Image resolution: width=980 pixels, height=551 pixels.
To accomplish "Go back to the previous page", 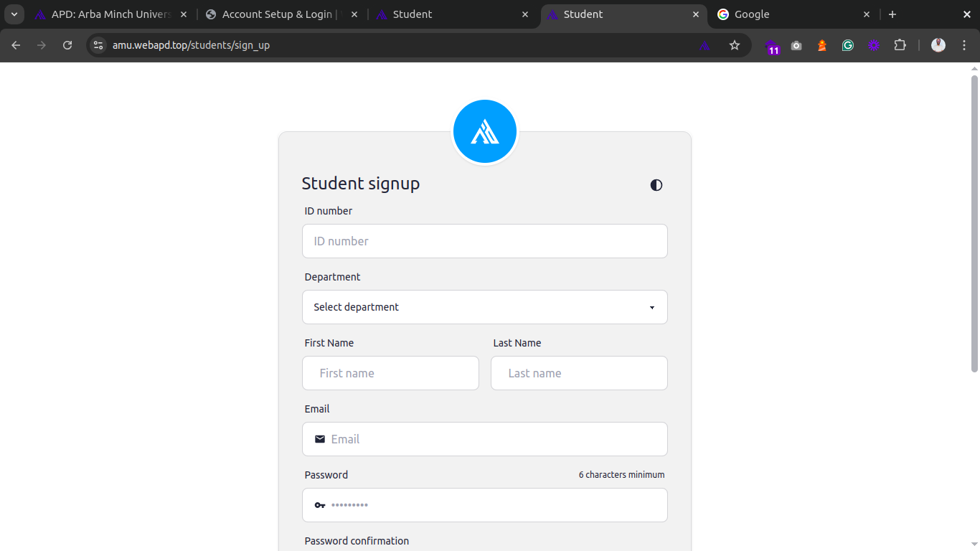I will [16, 45].
